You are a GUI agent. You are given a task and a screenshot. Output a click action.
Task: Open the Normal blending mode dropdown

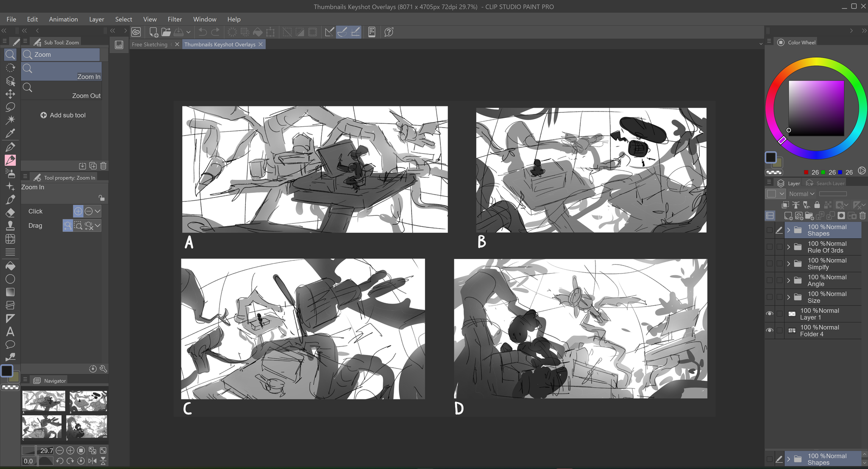801,194
